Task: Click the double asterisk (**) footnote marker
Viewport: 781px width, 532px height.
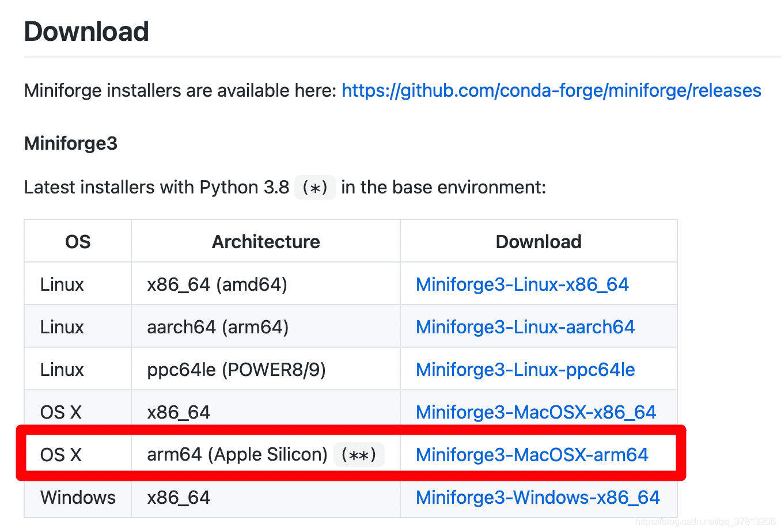Action: tap(359, 455)
